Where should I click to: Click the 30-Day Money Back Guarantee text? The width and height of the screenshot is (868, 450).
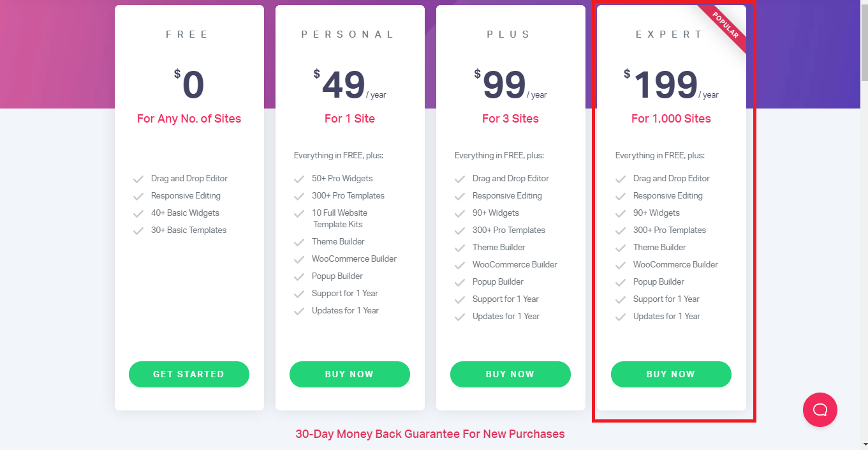(430, 433)
